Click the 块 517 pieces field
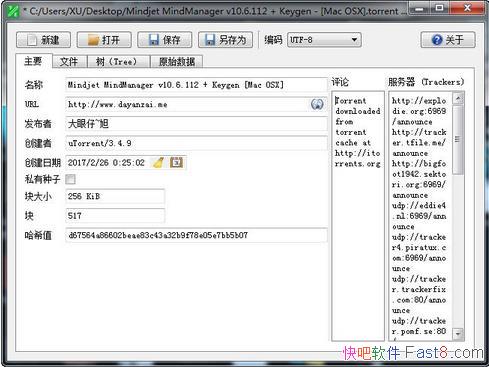The height and width of the screenshot is (367, 489). pyautogui.click(x=115, y=216)
